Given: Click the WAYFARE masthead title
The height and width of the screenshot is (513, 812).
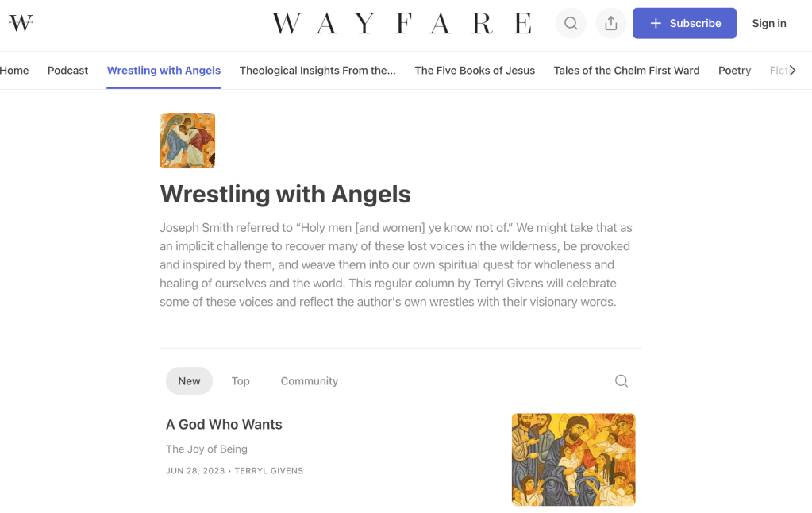Looking at the screenshot, I should click(402, 24).
